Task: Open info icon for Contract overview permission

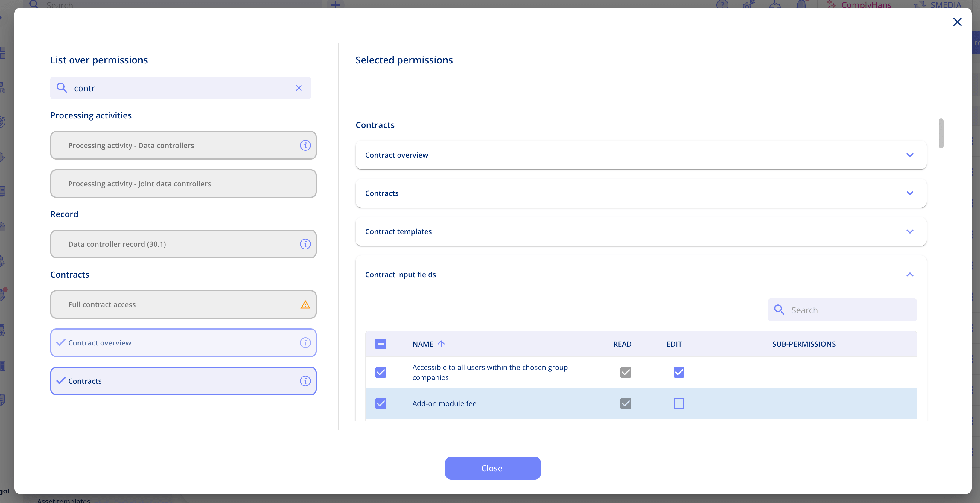Action: (x=305, y=342)
